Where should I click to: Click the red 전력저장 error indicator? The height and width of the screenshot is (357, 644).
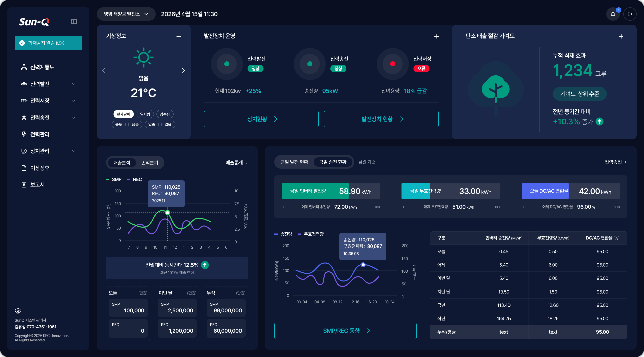click(x=392, y=64)
